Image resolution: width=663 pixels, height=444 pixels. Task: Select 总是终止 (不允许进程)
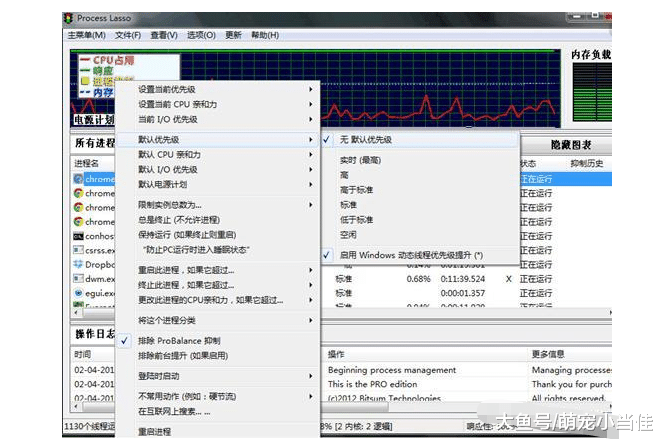tap(218, 220)
